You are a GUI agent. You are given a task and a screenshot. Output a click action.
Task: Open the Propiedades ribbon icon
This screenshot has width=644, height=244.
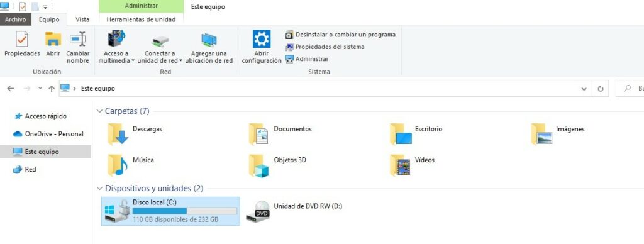[22, 39]
